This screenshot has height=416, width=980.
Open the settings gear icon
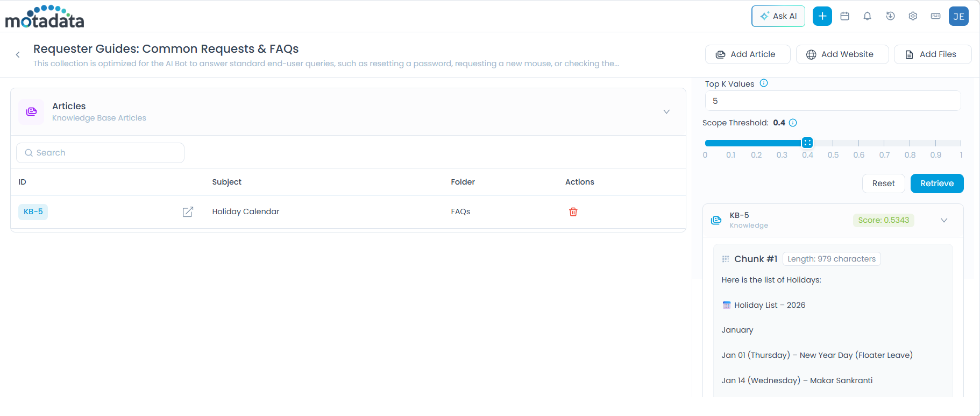913,16
